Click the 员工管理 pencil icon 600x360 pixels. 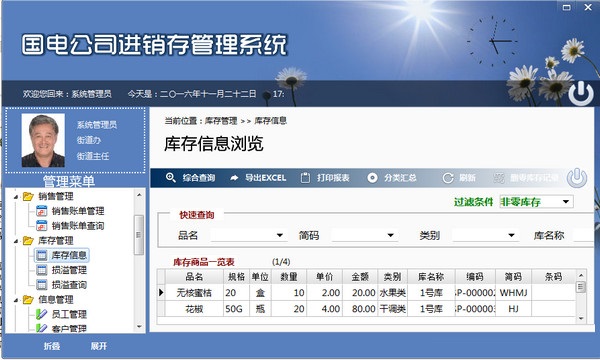41,314
